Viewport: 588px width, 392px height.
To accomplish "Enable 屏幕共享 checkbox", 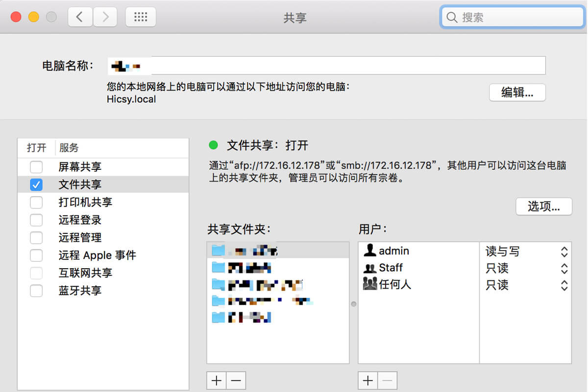I will pyautogui.click(x=36, y=167).
